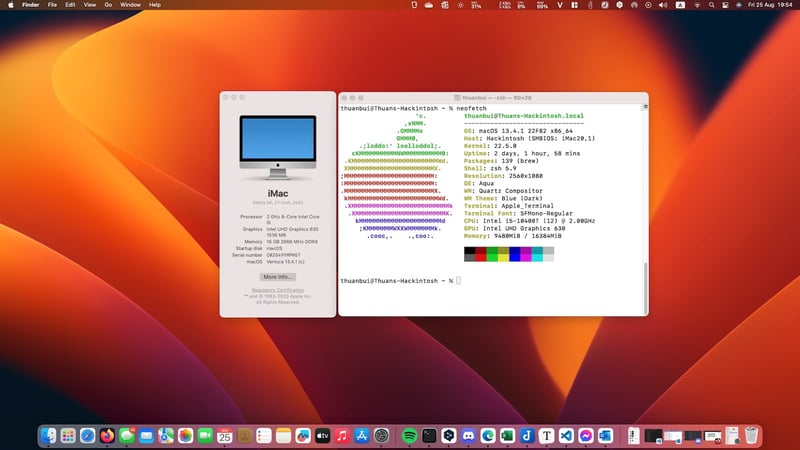Open the Window menu
This screenshot has width=800, height=450.
pos(130,5)
